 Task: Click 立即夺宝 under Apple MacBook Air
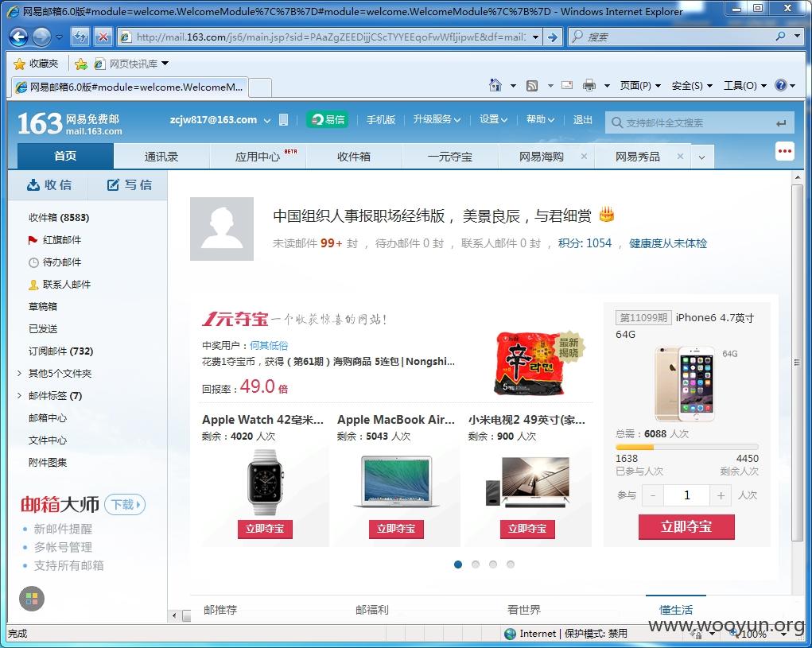coord(396,529)
